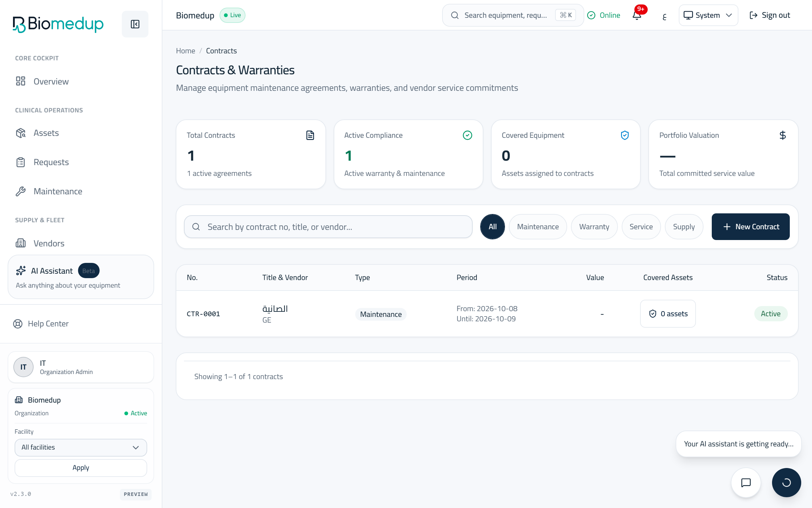The height and width of the screenshot is (508, 812).
Task: Expand the All facilities dropdown
Action: coord(81,447)
